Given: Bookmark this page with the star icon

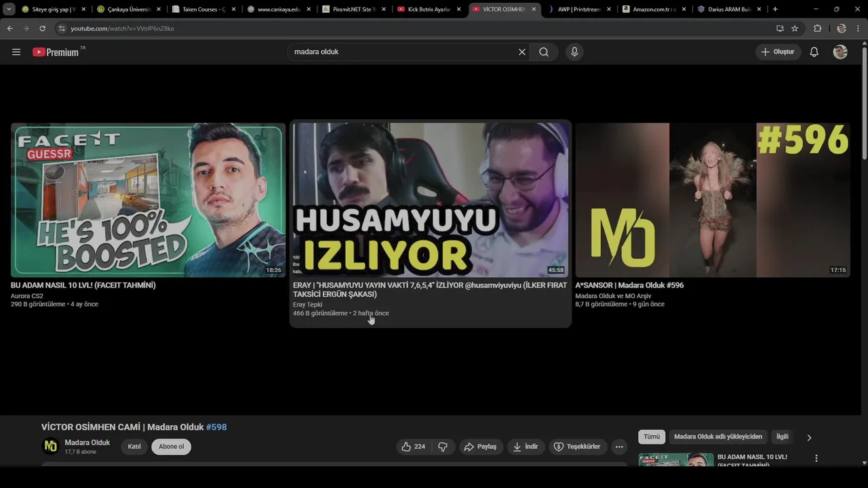Looking at the screenshot, I should 795,28.
